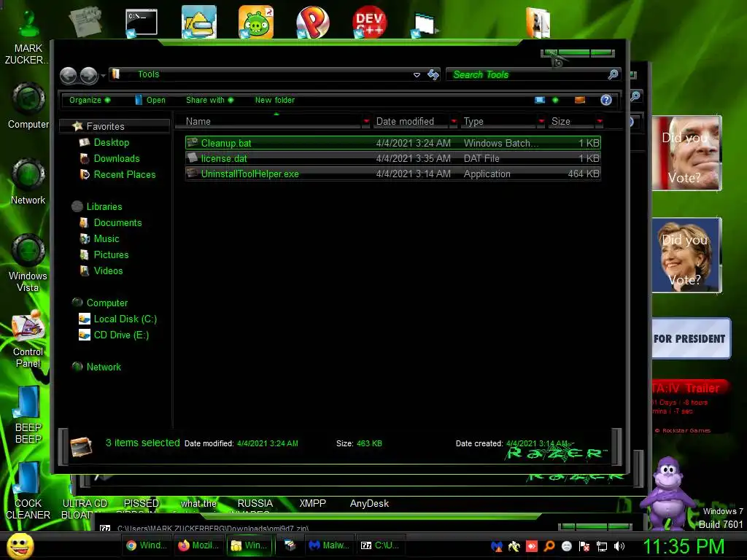Go back with the Explorer Back arrow
Image resolution: width=747 pixels, height=560 pixels.
coord(68,75)
